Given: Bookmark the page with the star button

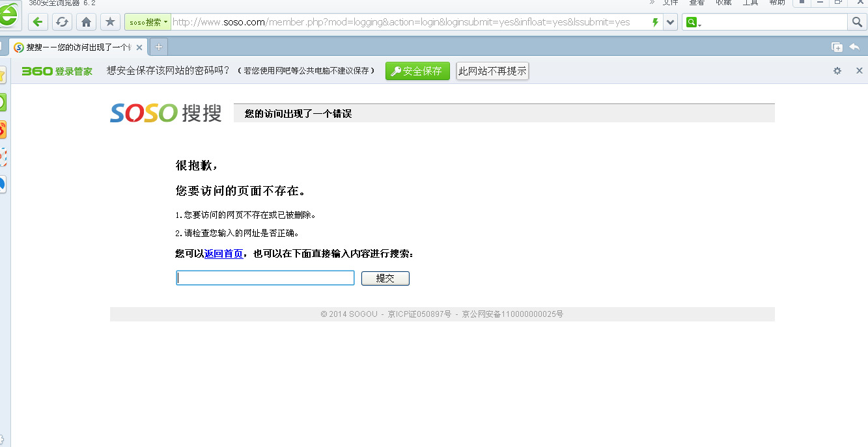Looking at the screenshot, I should pyautogui.click(x=110, y=22).
